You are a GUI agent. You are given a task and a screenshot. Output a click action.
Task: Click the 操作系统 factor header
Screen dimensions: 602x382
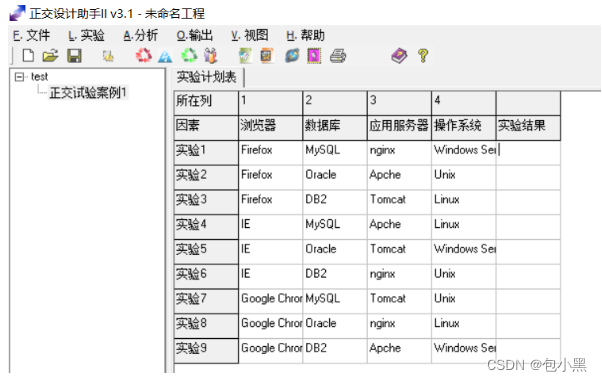464,128
